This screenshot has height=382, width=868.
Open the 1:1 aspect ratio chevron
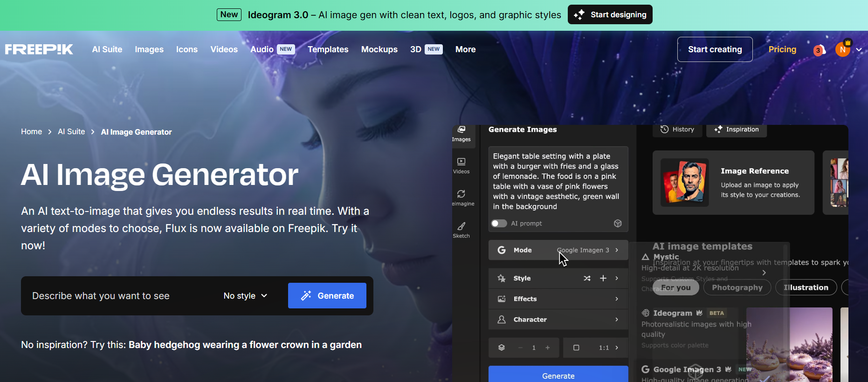pyautogui.click(x=617, y=348)
